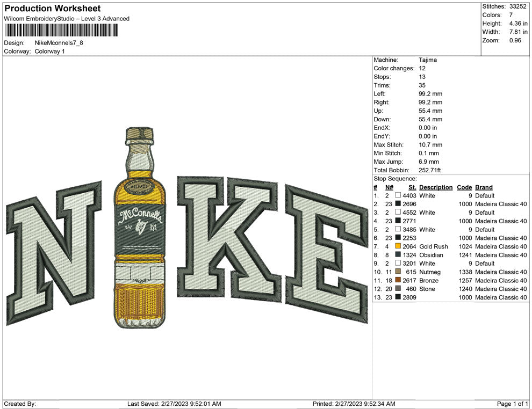Click the white swatch for stitch 3201
The width and height of the screenshot is (532, 409).
(398, 263)
